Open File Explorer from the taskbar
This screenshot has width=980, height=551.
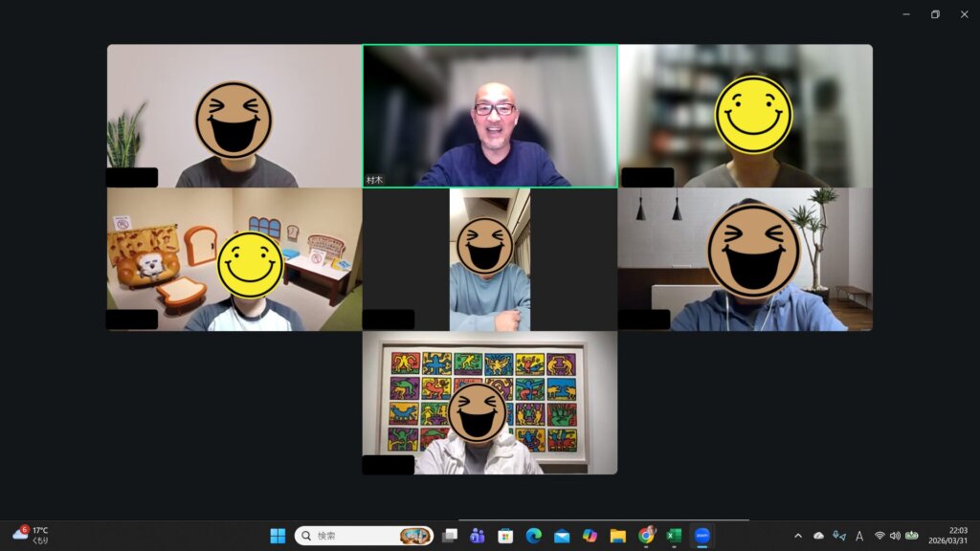point(618,536)
